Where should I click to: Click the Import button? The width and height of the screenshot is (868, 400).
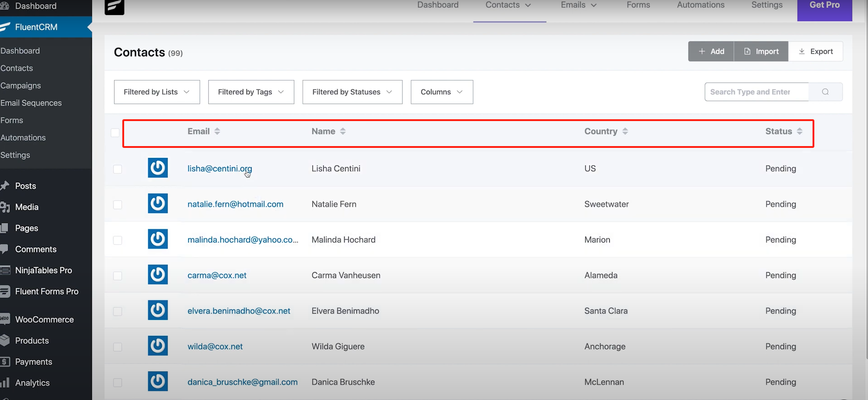point(761,51)
